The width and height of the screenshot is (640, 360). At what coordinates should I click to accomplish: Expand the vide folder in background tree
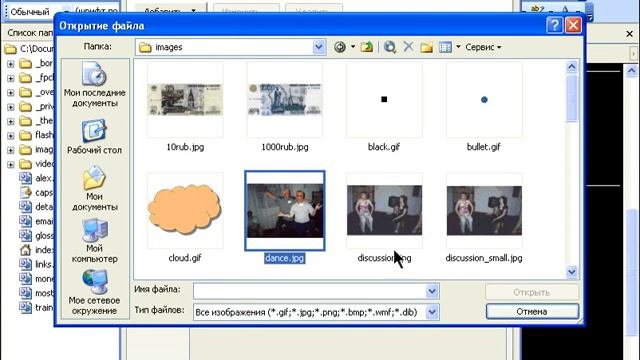[11, 165]
